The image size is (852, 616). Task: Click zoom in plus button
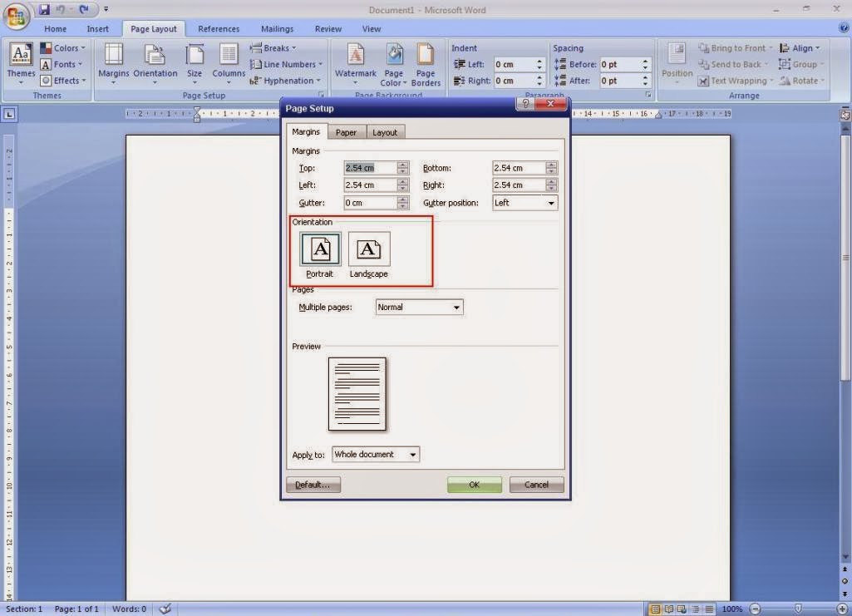(842, 609)
